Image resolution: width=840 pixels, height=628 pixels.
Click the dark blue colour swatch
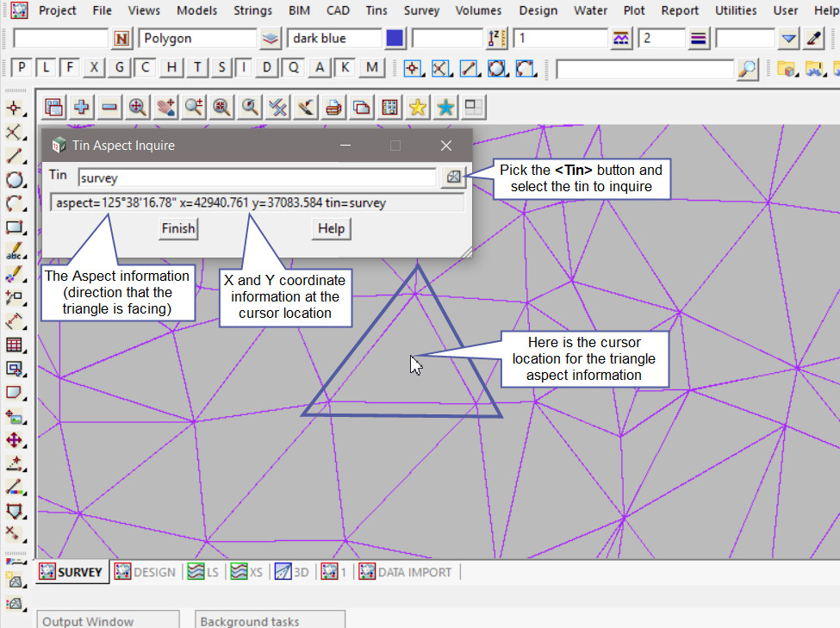point(395,39)
